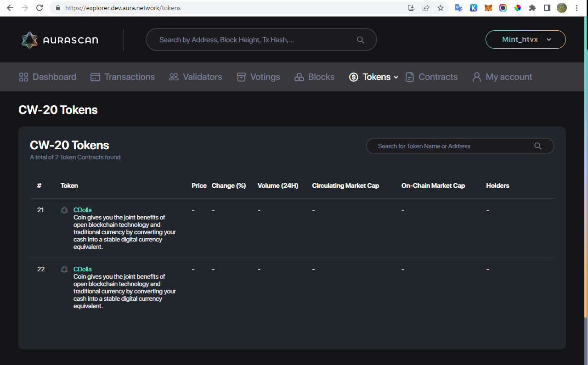Click the rainbow color picker extension icon
The height and width of the screenshot is (365, 588).
(518, 8)
